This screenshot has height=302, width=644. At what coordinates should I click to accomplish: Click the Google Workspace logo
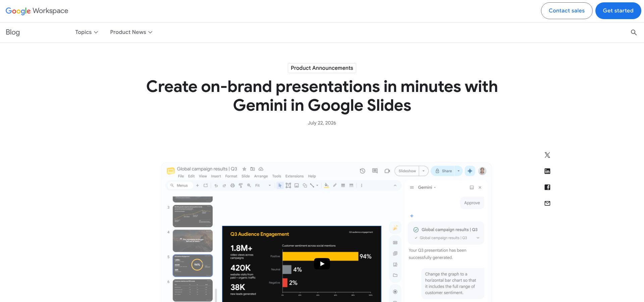coord(37,11)
